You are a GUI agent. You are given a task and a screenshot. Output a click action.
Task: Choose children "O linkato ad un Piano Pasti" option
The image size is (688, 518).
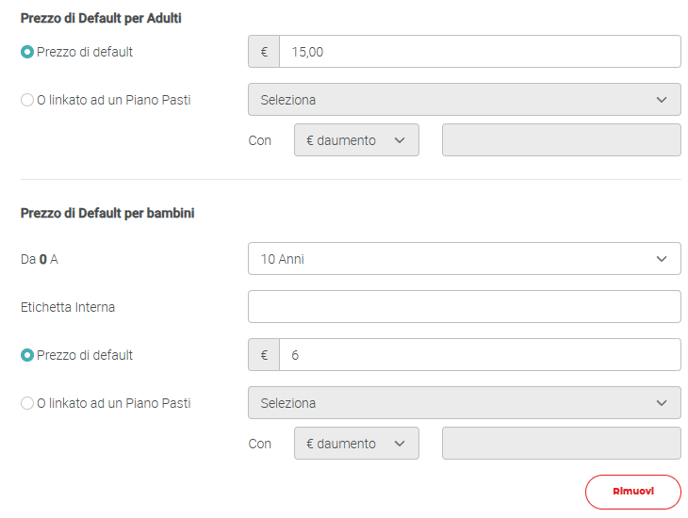[27, 403]
